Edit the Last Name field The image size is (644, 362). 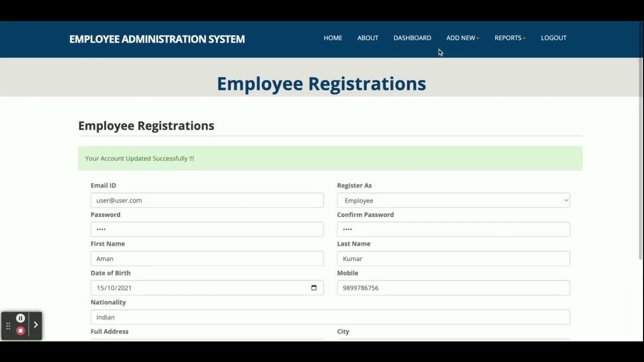[x=453, y=258]
